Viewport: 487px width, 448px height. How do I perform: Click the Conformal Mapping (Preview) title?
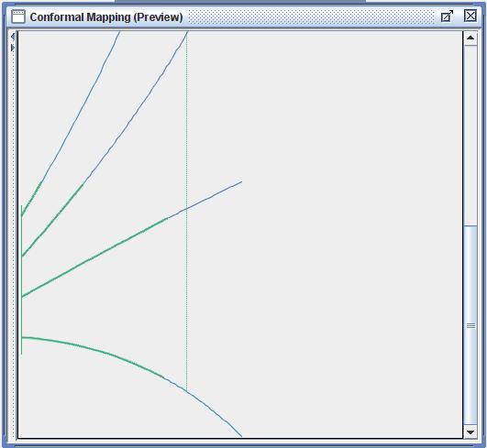tap(106, 17)
